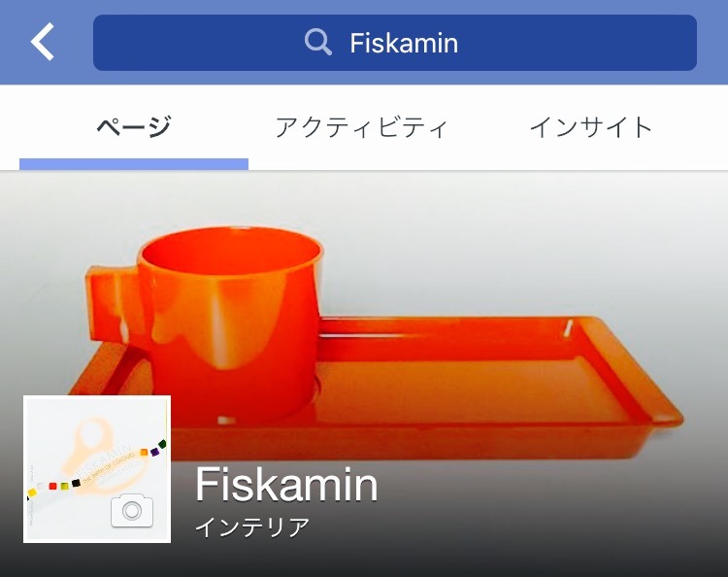
Task: Open the インサイト tab
Action: click(x=591, y=127)
